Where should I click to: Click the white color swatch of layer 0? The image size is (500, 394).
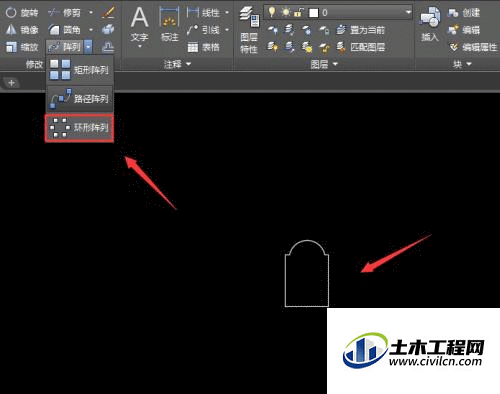(313, 13)
